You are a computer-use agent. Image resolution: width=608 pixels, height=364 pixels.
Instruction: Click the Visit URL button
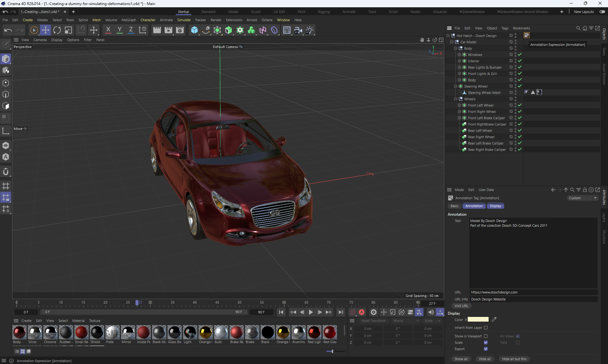[x=461, y=306]
